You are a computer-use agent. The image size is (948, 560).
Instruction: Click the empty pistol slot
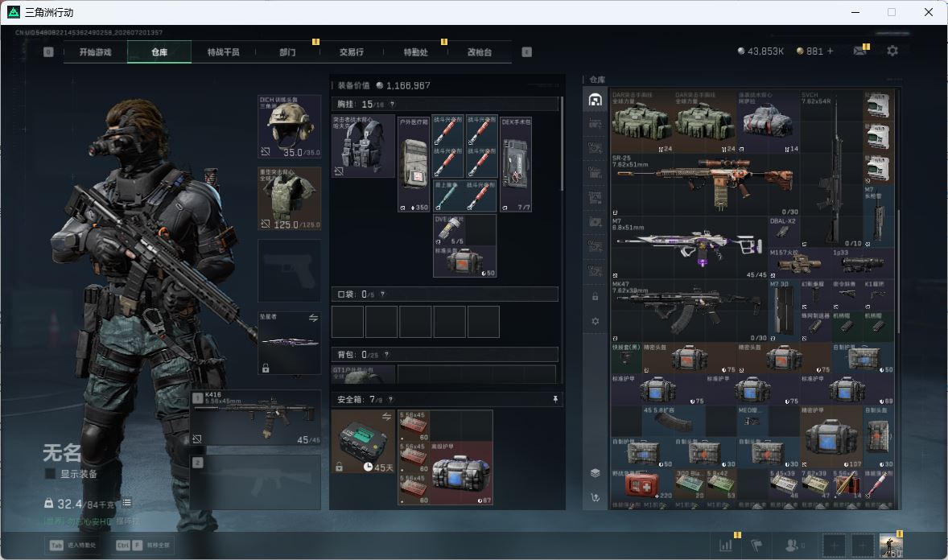click(290, 270)
